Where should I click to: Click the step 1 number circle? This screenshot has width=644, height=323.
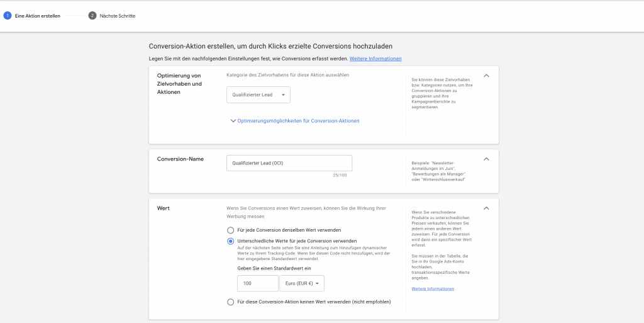coord(8,16)
